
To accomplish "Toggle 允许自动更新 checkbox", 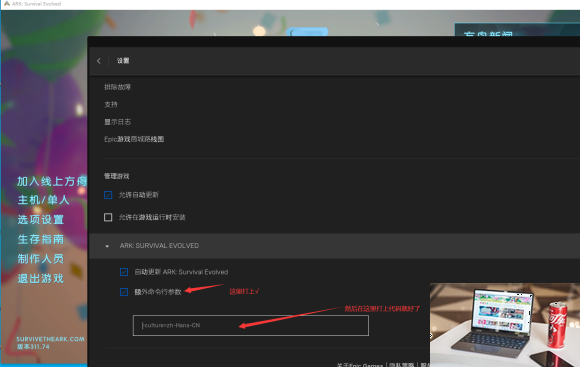I will click(108, 195).
